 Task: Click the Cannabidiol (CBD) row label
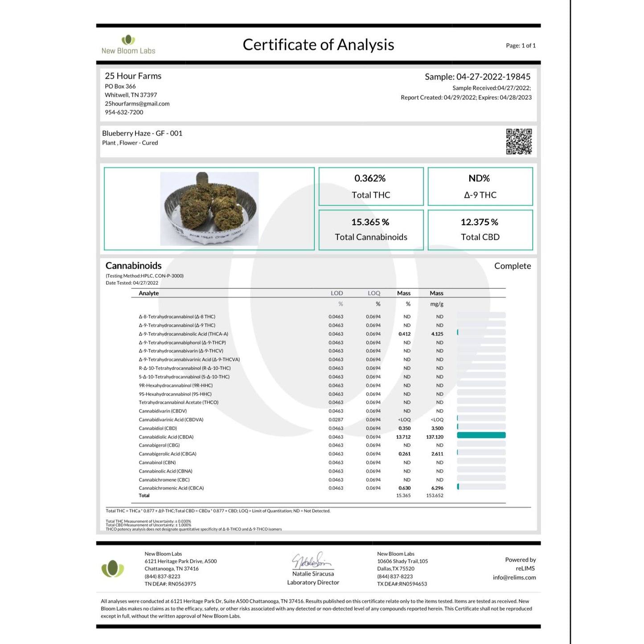click(x=158, y=428)
